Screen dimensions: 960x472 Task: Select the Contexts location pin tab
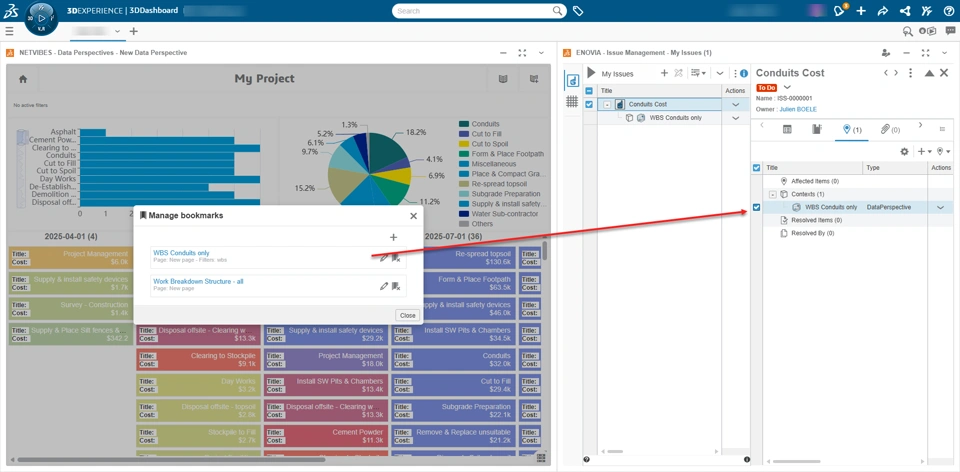click(x=851, y=129)
